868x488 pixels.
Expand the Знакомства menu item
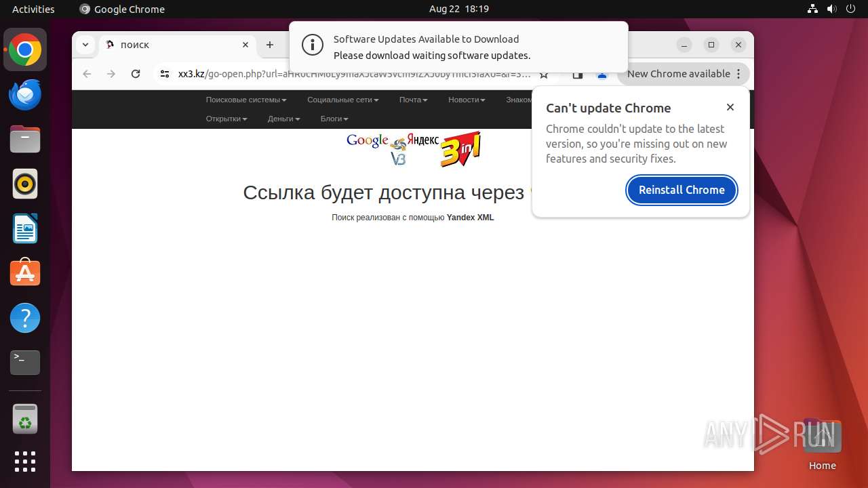(519, 100)
